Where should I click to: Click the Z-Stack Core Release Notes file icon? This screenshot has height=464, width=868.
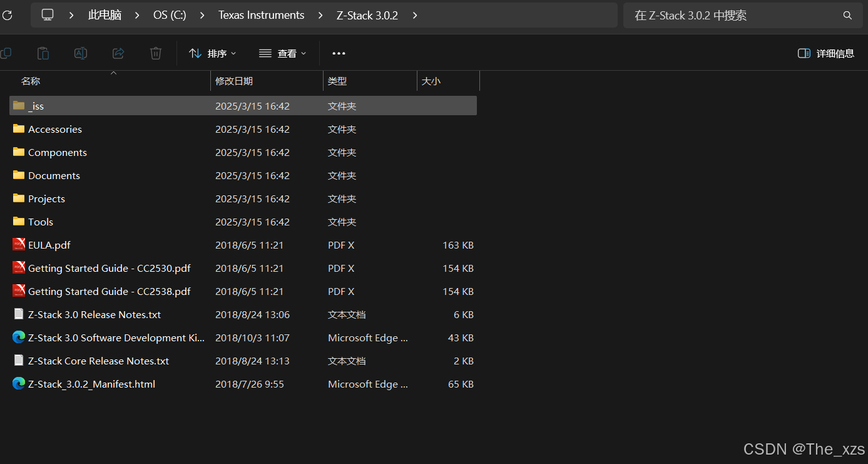coord(19,360)
